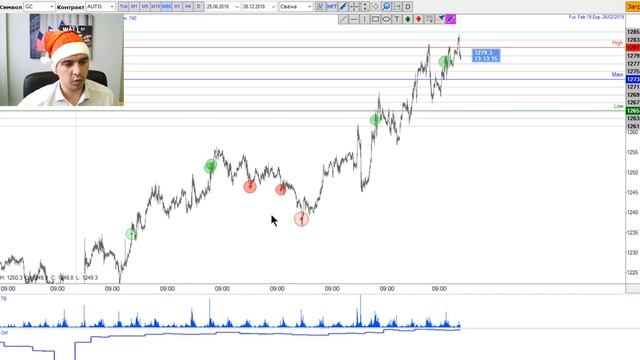Click the orange button at top right
Viewport: 640px width, 360px height.
tap(633, 7)
